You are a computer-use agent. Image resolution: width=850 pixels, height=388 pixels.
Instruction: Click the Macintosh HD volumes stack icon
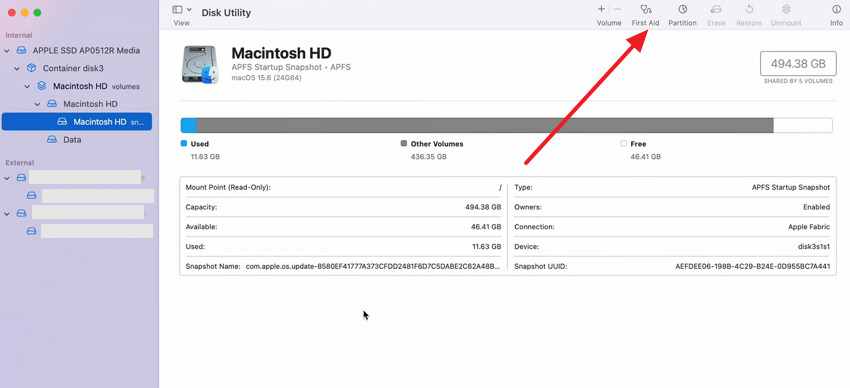pos(42,86)
